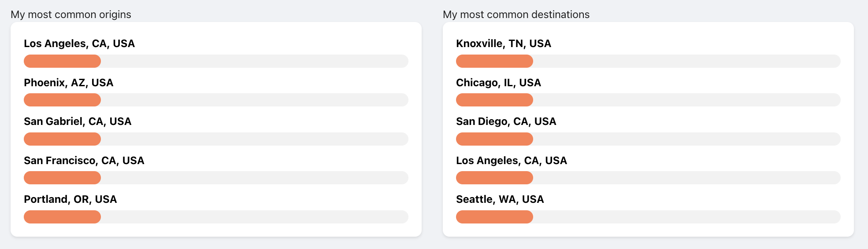This screenshot has width=868, height=249.
Task: Select San Gabriel, CA, USA origin label
Action: tap(78, 121)
